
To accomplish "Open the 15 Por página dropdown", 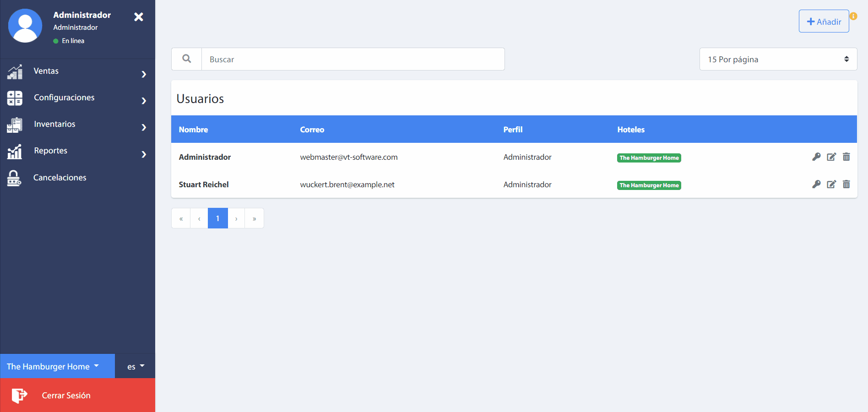I will pyautogui.click(x=778, y=60).
